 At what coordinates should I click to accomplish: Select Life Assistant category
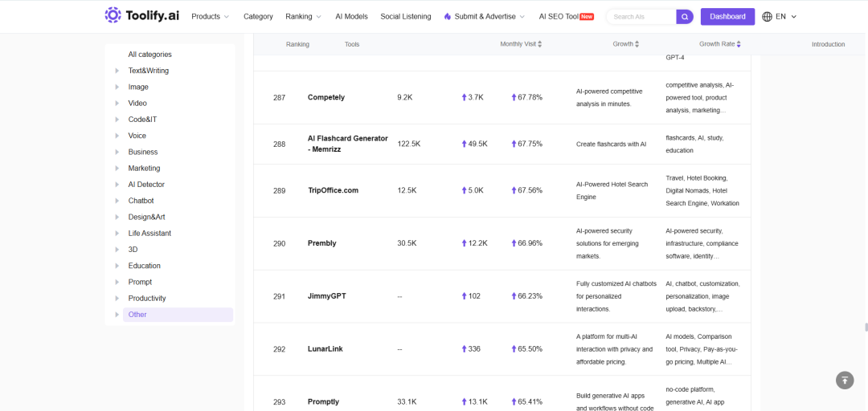149,233
